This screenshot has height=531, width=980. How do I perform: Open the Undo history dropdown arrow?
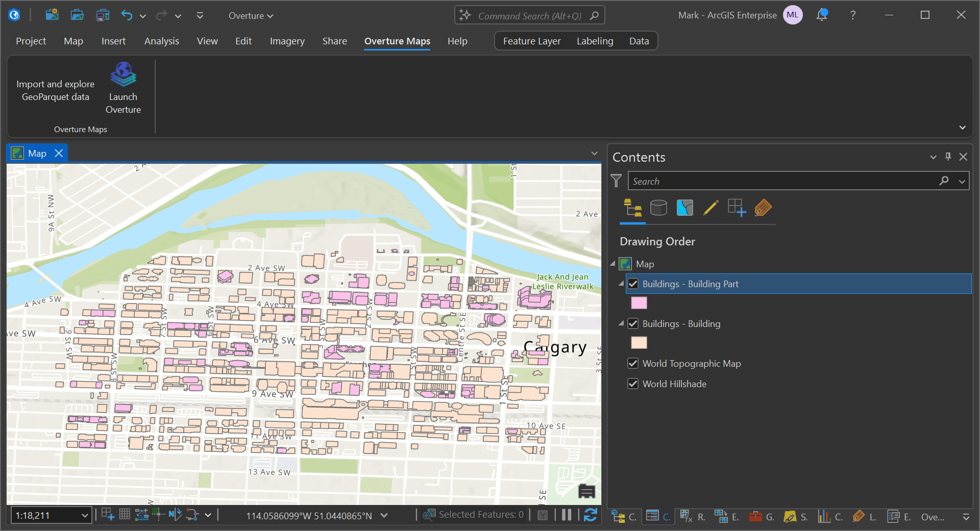tap(143, 16)
